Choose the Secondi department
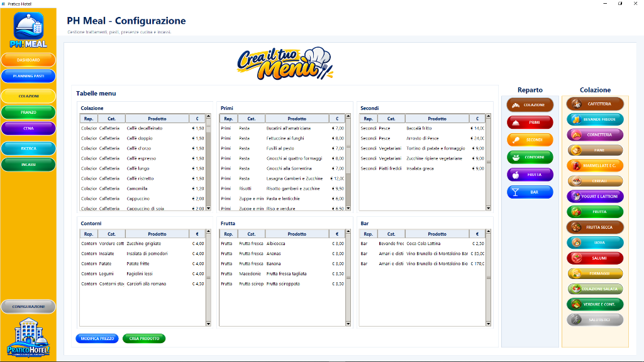This screenshot has width=644, height=362. 530,140
